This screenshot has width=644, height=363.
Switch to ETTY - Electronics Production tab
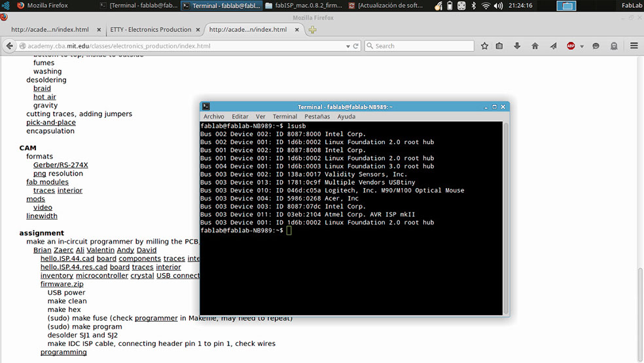[151, 29]
